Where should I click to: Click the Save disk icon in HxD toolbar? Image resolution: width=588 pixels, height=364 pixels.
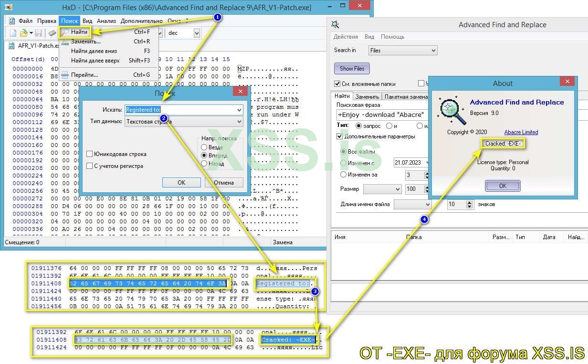click(38, 33)
